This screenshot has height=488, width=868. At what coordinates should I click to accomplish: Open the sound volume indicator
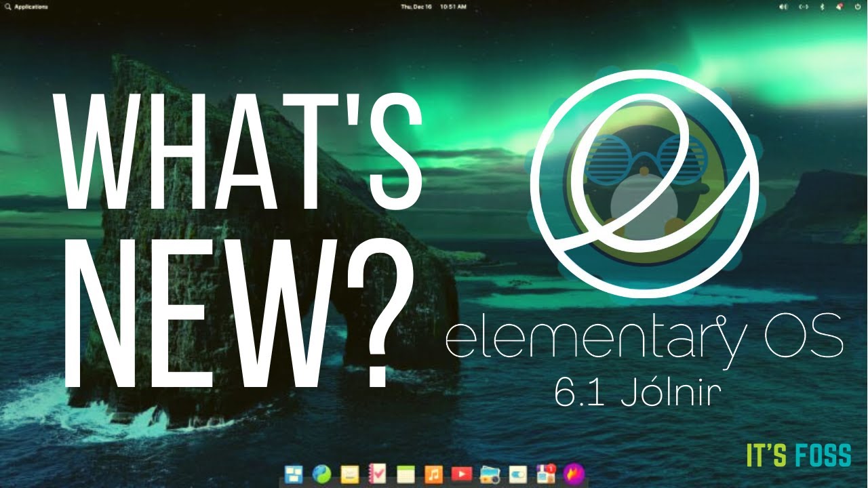(784, 6)
